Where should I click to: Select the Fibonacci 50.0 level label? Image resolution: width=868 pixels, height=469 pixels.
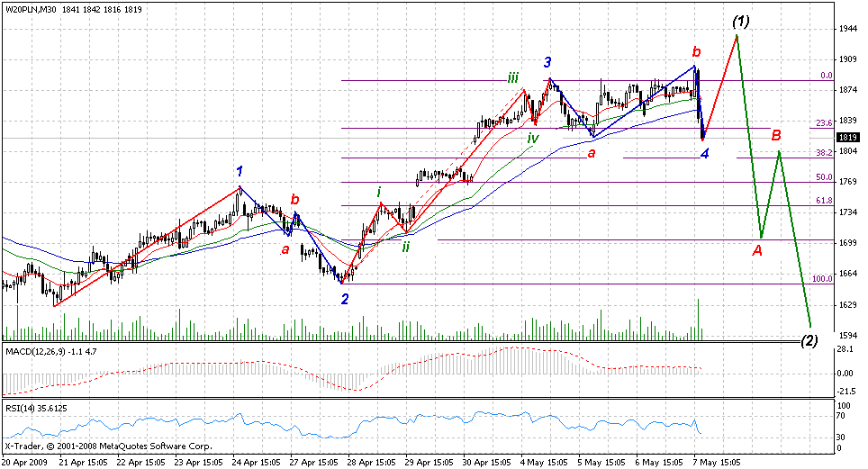(x=824, y=177)
